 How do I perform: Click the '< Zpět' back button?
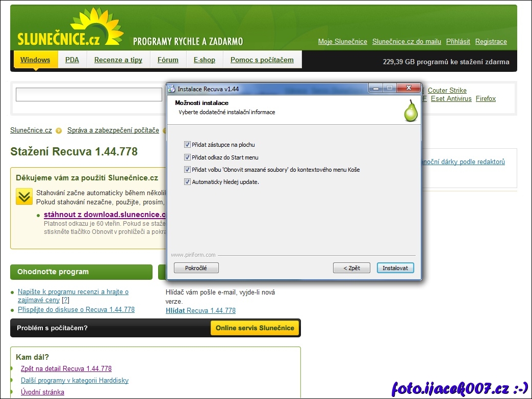(351, 268)
